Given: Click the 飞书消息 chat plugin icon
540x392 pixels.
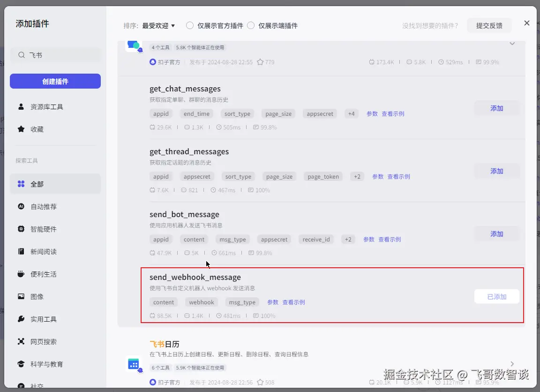Looking at the screenshot, I should pyautogui.click(x=134, y=46).
